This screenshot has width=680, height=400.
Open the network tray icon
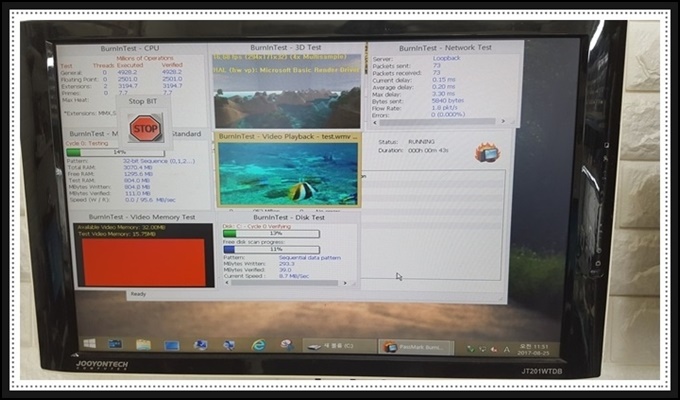482,349
